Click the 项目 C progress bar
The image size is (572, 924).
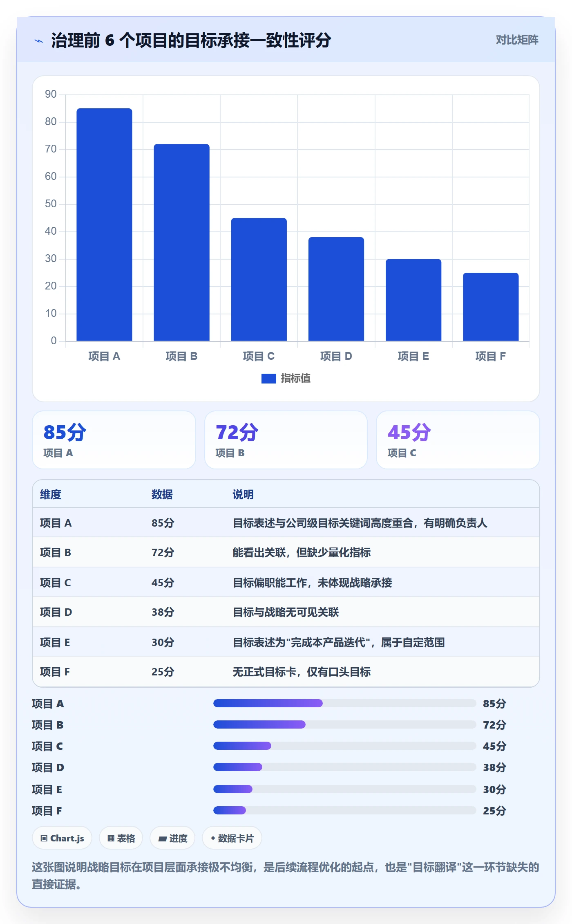tap(345, 746)
